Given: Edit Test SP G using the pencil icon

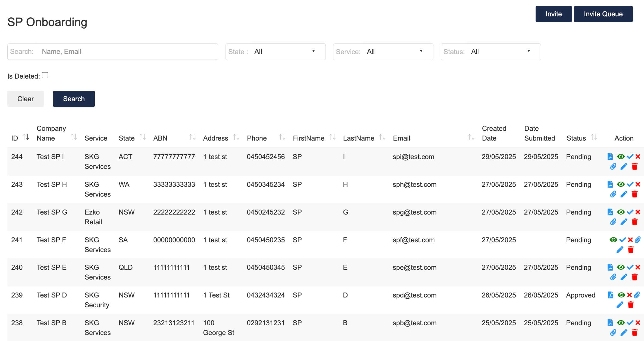Looking at the screenshot, I should coord(624,222).
